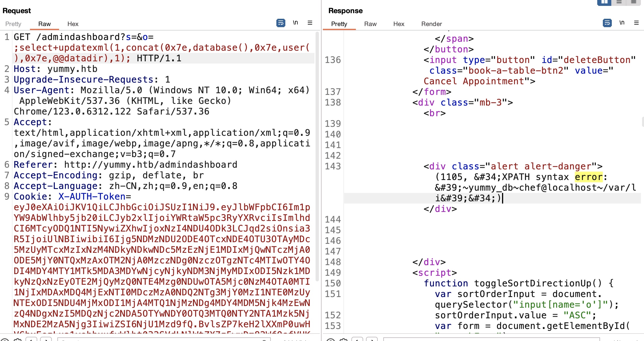The height and width of the screenshot is (341, 644).
Task: Open Pretty tab in Request panel
Action: coord(13,24)
